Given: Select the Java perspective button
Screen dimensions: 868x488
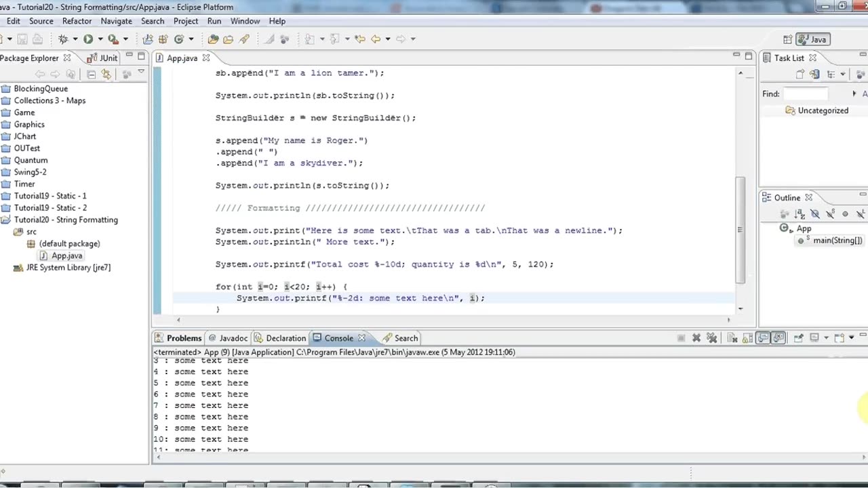Looking at the screenshot, I should (x=814, y=39).
